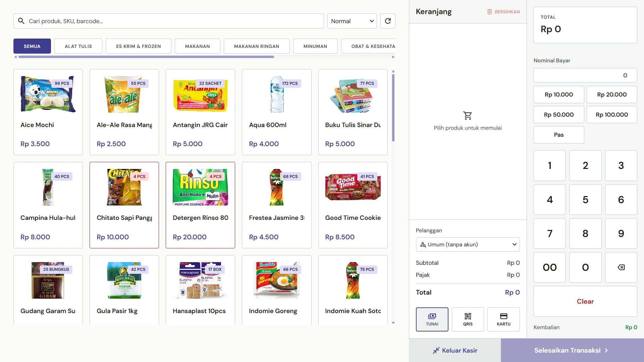Add Chitato Sapi Panggang product card
The width and height of the screenshot is (644, 362).
124,205
